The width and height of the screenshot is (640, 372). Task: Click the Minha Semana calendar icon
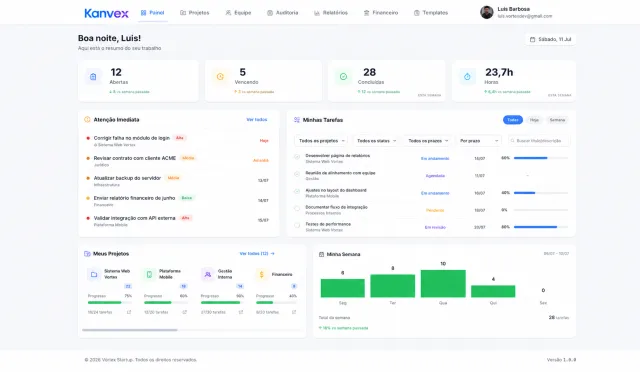pyautogui.click(x=321, y=254)
